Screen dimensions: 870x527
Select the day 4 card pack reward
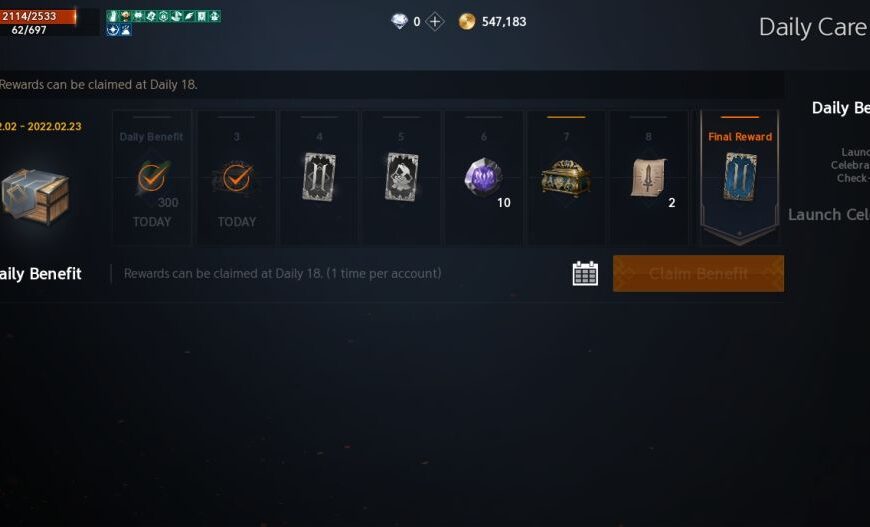pyautogui.click(x=318, y=177)
